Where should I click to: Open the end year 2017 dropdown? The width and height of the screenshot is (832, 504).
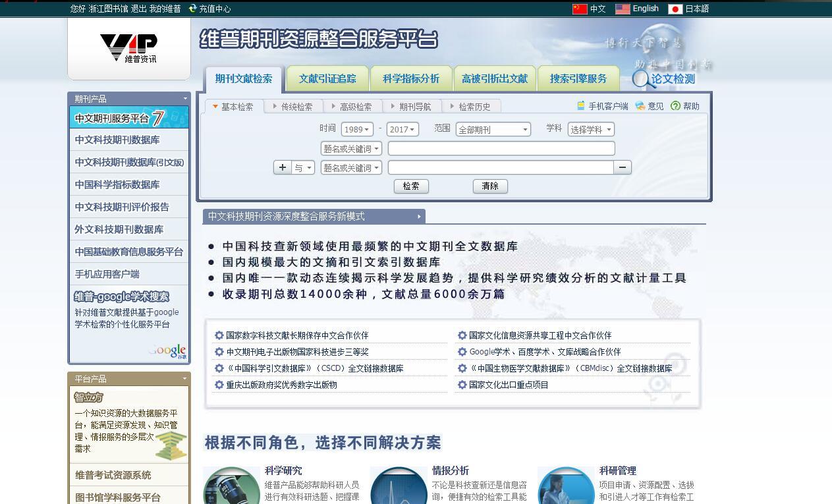point(402,129)
